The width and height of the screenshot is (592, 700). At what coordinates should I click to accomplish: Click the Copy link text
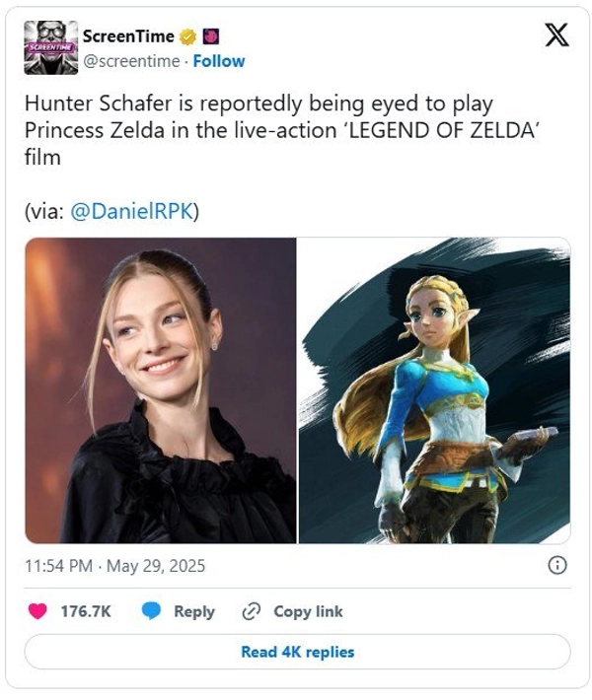click(x=308, y=611)
